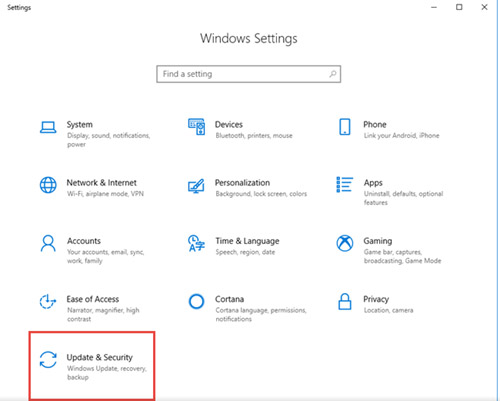Click 'Location, camera' description
Viewport: 500px width, 401px height.
pyautogui.click(x=388, y=310)
